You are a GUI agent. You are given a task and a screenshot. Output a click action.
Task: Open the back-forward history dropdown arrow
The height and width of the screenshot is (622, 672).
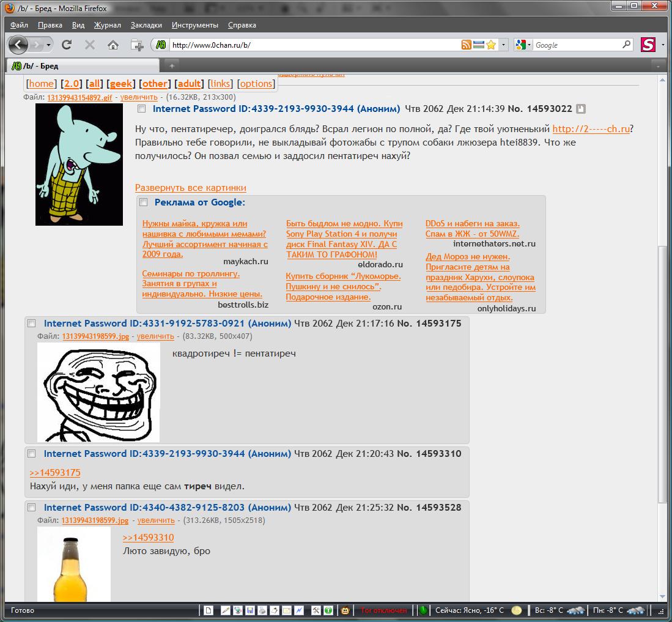point(48,45)
